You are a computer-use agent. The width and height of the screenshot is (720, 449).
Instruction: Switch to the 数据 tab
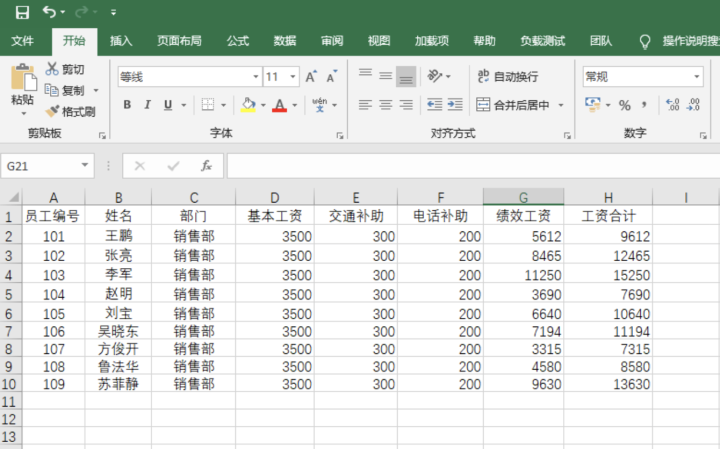click(285, 41)
